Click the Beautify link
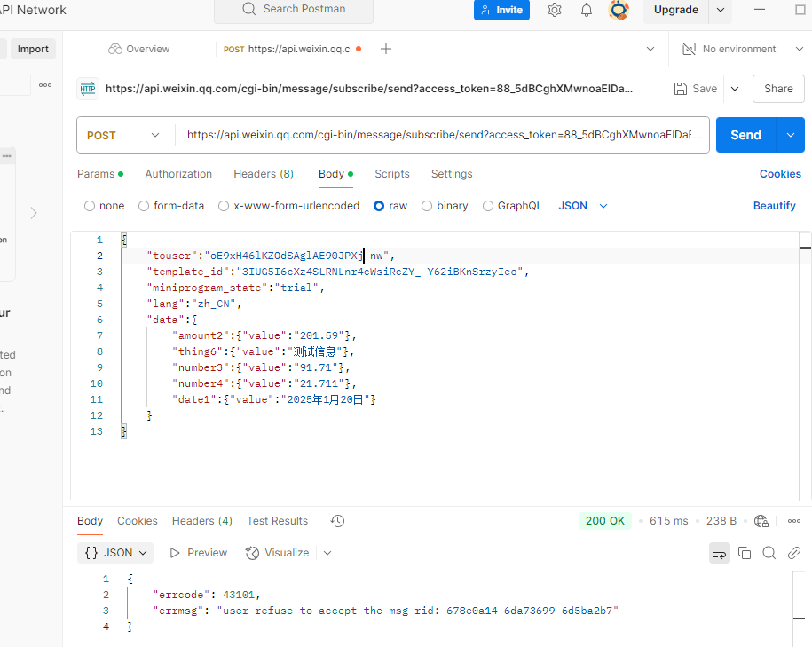The width and height of the screenshot is (812, 647). pyautogui.click(x=774, y=206)
